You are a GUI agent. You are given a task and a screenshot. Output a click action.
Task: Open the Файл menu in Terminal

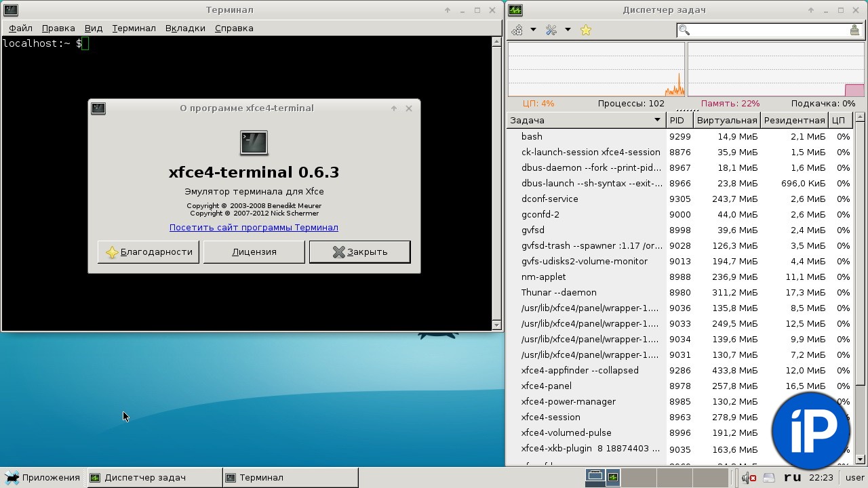tap(20, 28)
